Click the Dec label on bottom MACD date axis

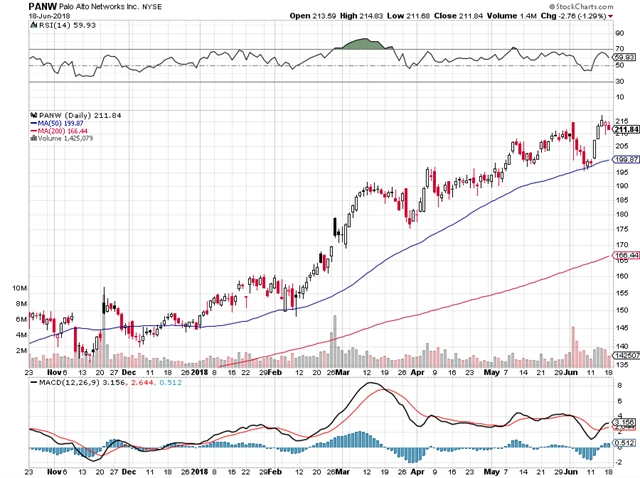click(x=129, y=472)
